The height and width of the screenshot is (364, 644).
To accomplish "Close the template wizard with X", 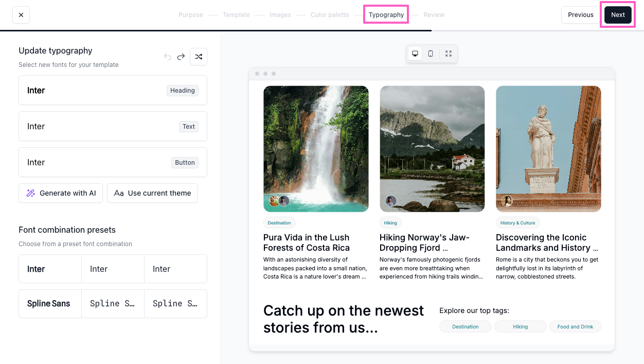I will [21, 15].
